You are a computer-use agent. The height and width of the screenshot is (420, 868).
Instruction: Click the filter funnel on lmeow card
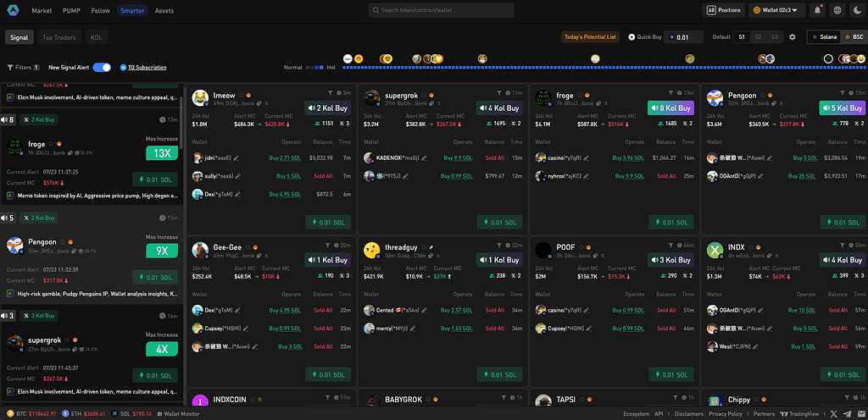coord(331,93)
